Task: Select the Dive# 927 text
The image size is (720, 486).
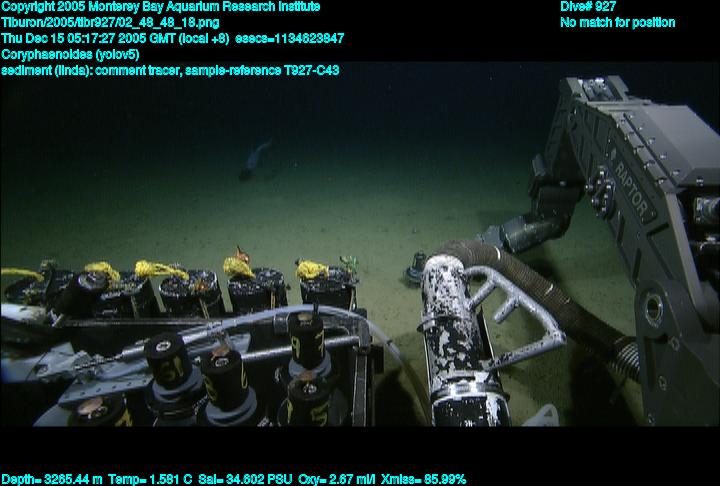Action: pos(588,6)
